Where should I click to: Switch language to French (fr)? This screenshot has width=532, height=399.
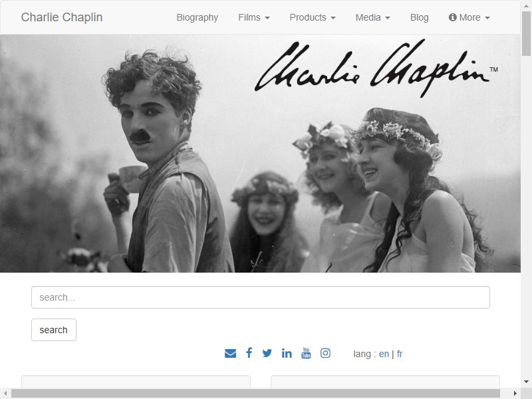[x=400, y=354]
